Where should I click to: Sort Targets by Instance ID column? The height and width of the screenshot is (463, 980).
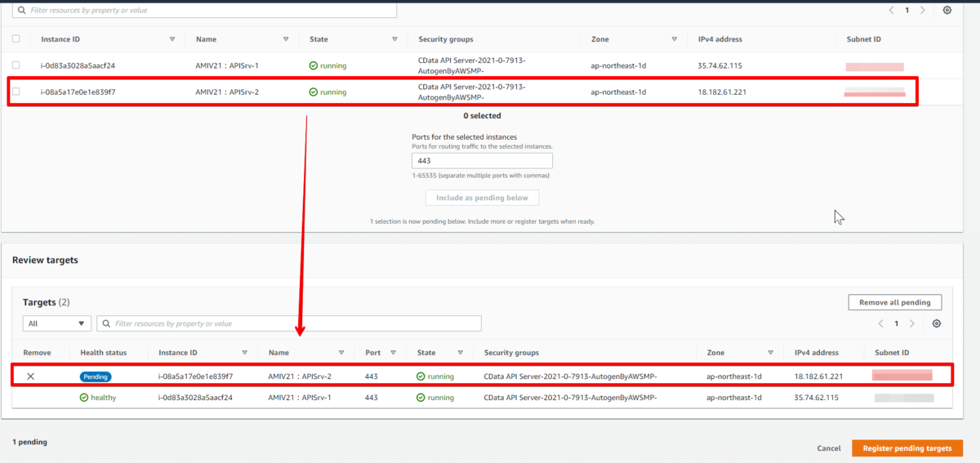tap(244, 353)
